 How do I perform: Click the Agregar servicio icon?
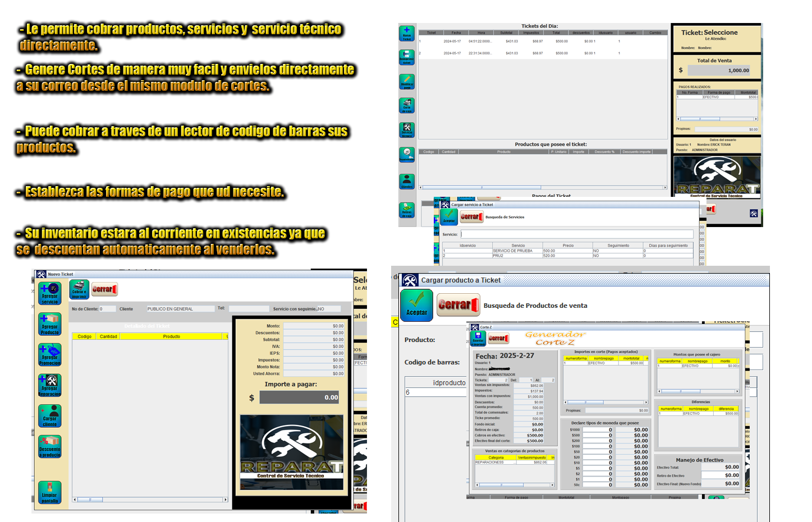[49, 293]
